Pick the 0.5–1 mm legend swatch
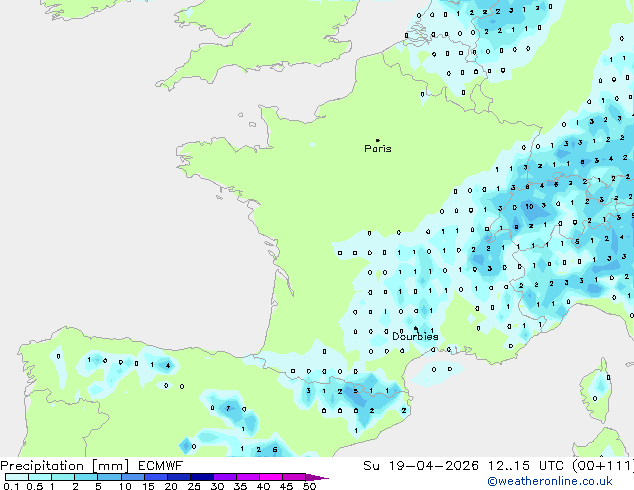The image size is (634, 490). (x=40, y=477)
